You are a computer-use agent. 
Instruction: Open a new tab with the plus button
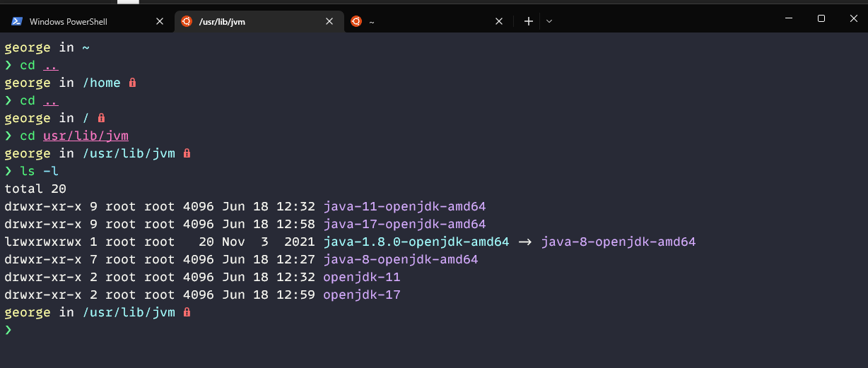click(x=528, y=21)
